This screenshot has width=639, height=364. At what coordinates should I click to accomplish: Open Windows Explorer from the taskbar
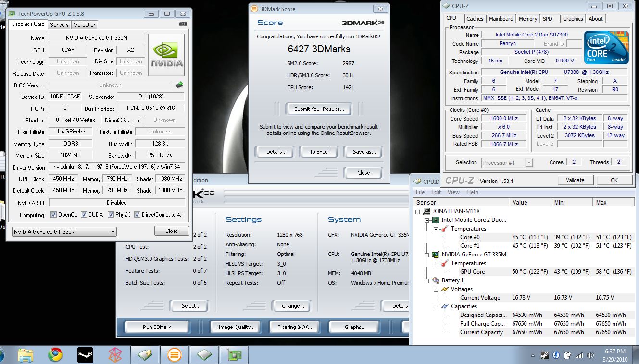(25, 355)
